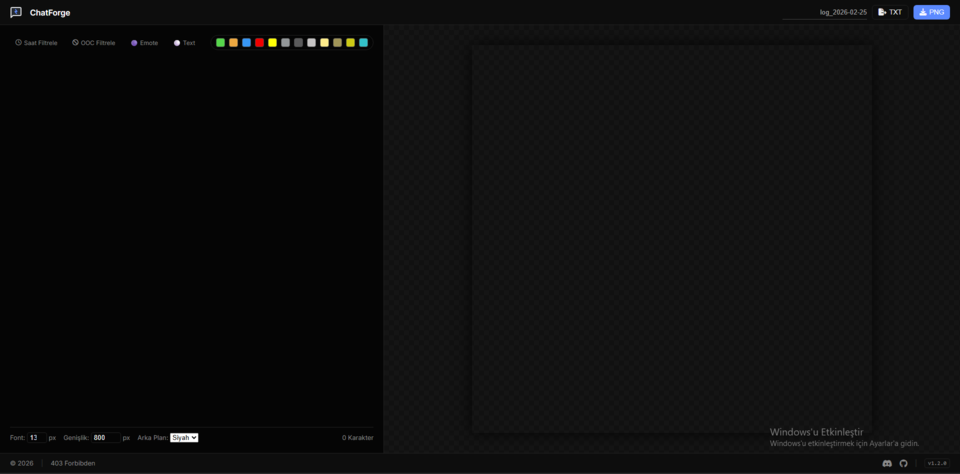
Task: Toggle the Saat Filtrele time filter
Action: [x=36, y=43]
